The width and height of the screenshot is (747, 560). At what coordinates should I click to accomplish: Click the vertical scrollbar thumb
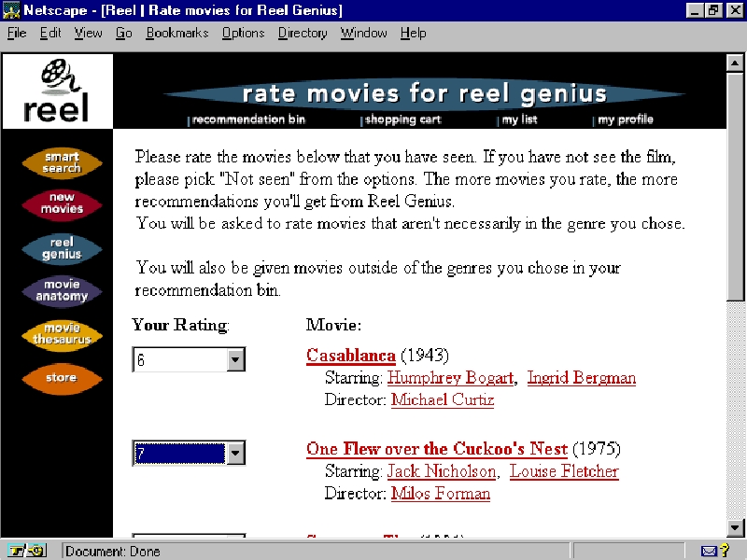pyautogui.click(x=735, y=186)
